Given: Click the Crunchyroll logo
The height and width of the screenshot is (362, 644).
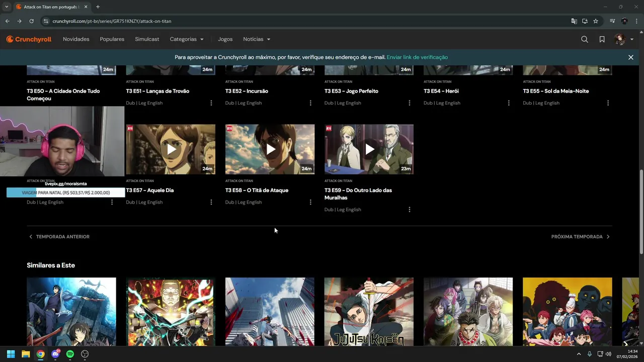Looking at the screenshot, I should 29,39.
